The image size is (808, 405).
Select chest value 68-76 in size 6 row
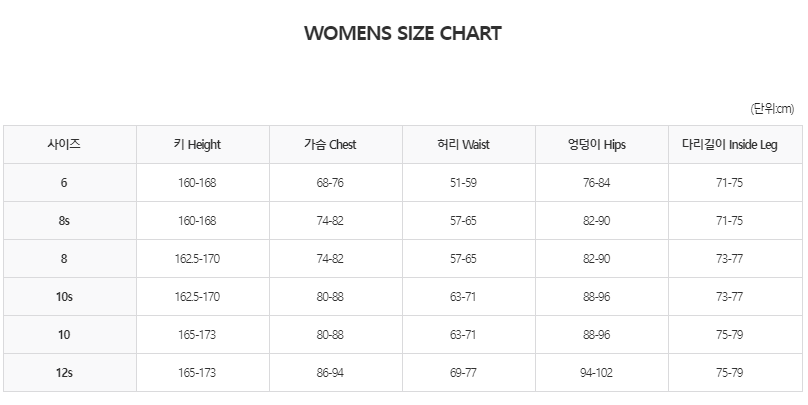[330, 182]
